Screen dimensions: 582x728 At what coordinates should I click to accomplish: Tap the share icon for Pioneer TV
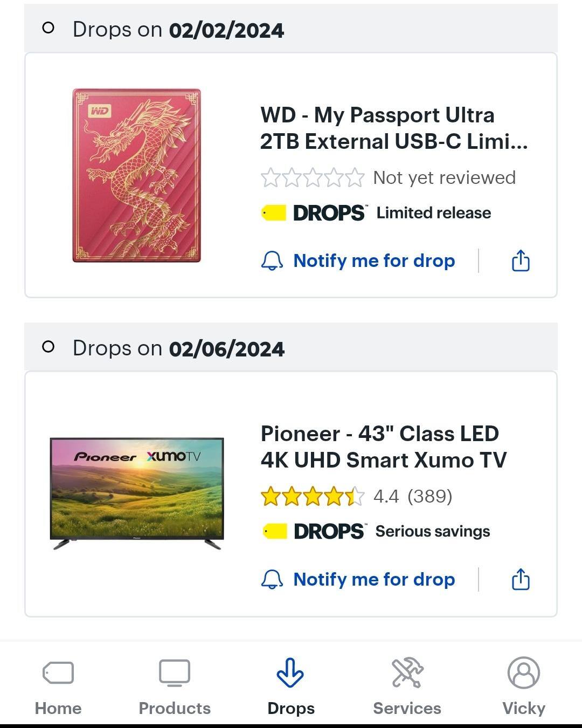click(521, 580)
